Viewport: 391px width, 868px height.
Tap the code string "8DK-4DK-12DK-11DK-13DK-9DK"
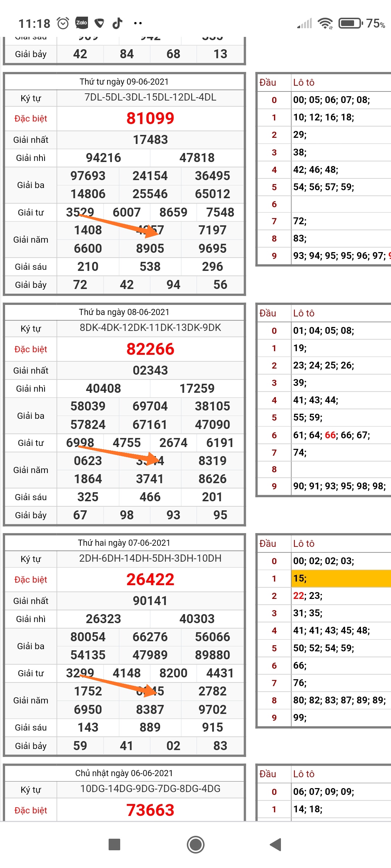click(x=150, y=328)
